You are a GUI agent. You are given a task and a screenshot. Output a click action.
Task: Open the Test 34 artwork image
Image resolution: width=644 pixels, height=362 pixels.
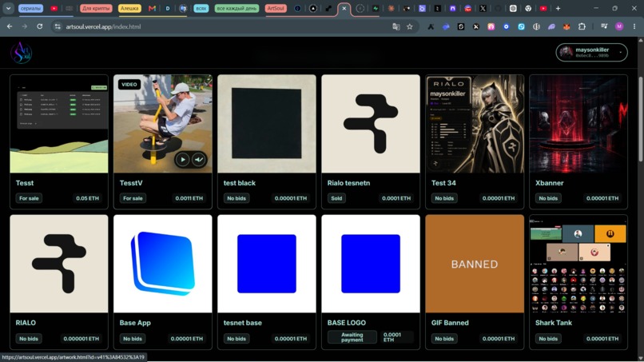[x=475, y=124]
